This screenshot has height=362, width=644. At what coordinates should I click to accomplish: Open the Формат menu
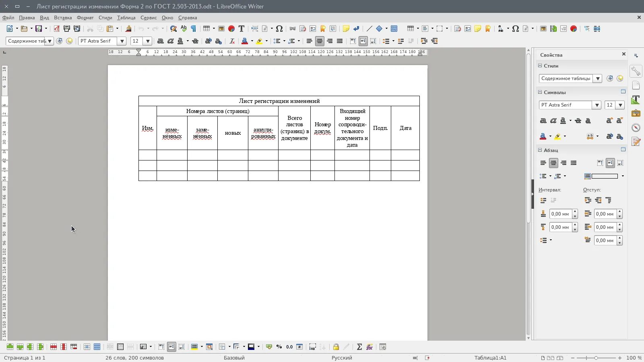pos(85,18)
